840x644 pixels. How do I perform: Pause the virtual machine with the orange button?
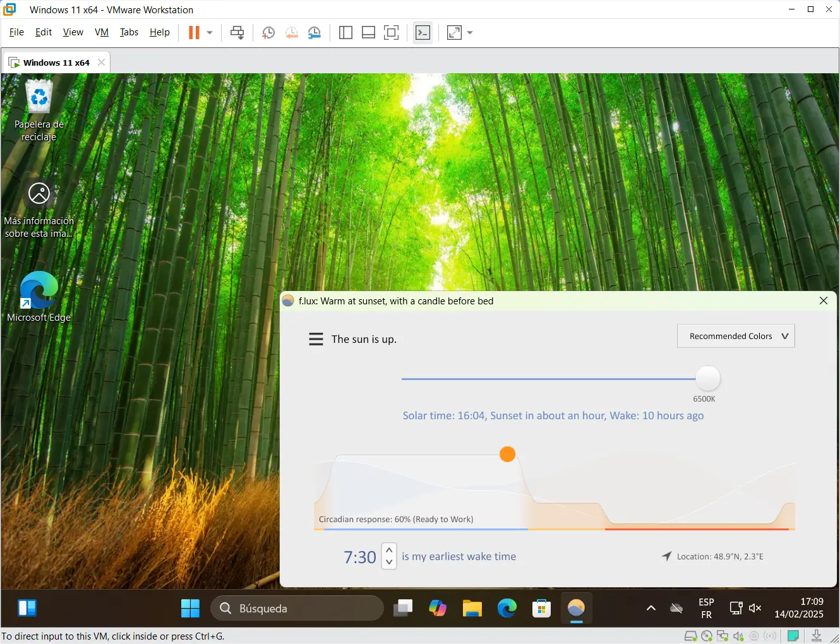tap(194, 33)
